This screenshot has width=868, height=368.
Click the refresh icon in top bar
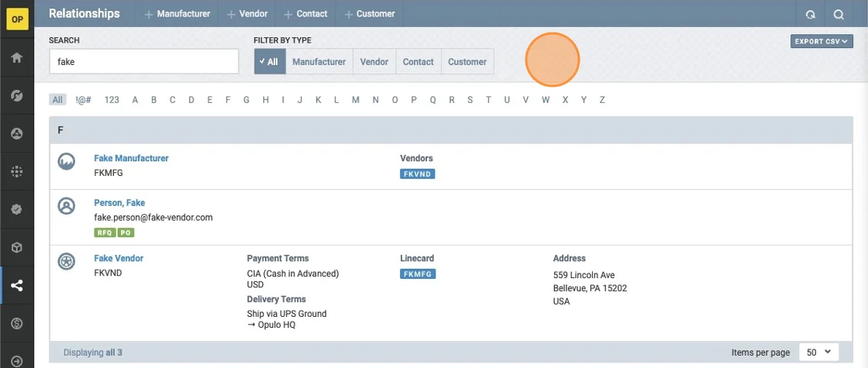click(811, 14)
